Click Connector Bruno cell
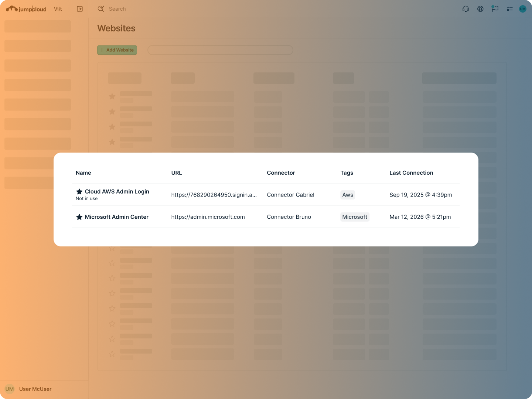Screen dimensions: 532x399 point(289,217)
